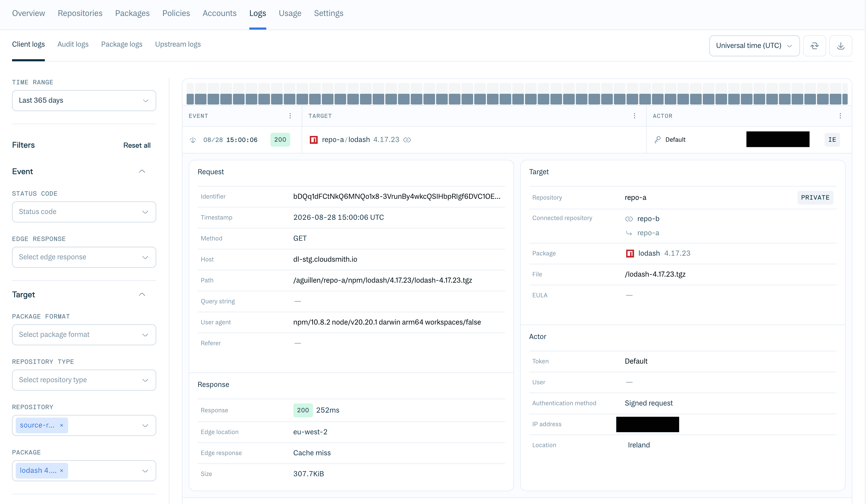Click the connected repository icon beside repo-b
The height and width of the screenshot is (504, 866).
629,219
